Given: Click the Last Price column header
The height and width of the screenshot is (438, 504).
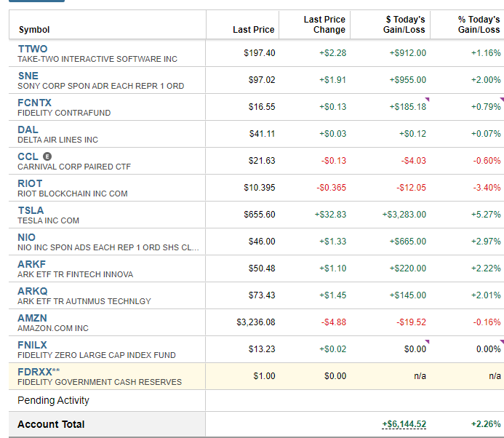Looking at the screenshot, I should tap(254, 30).
